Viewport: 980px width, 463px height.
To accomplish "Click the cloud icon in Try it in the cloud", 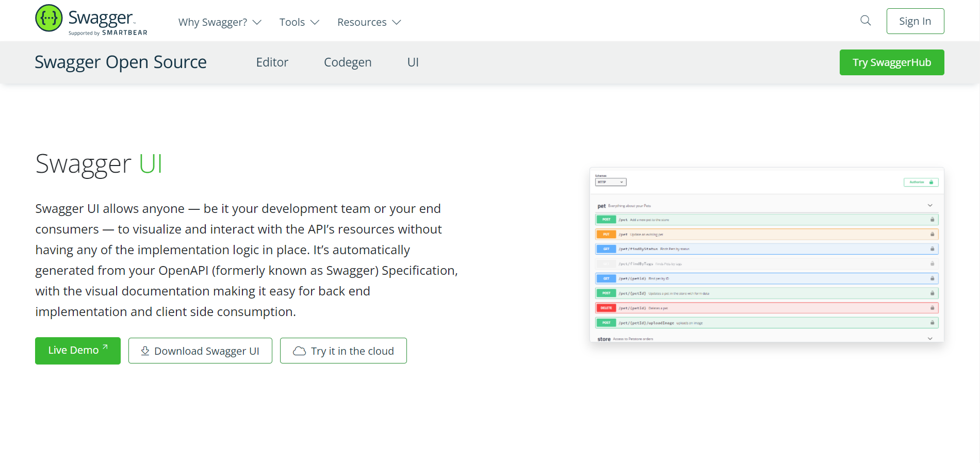I will coord(299,351).
